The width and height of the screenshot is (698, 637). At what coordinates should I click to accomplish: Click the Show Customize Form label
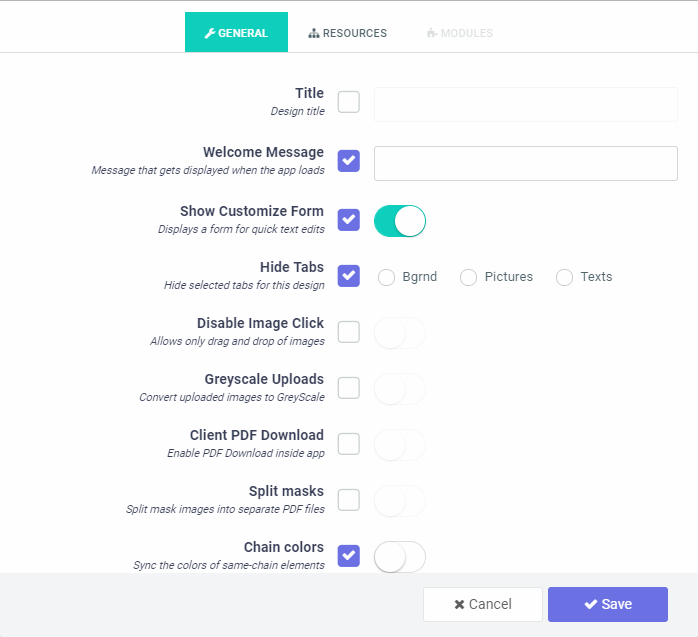252,211
